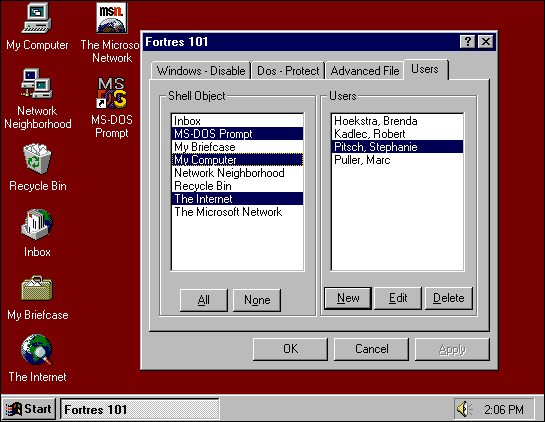Click the help question mark button
The image size is (545, 422).
[467, 42]
